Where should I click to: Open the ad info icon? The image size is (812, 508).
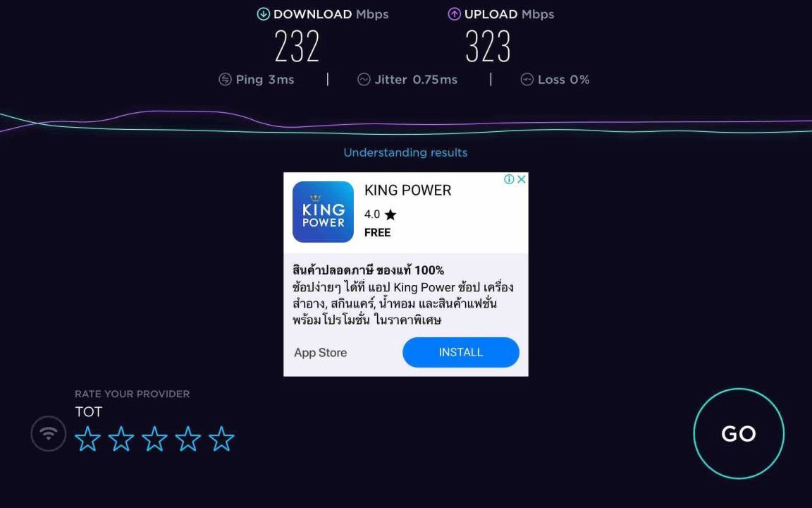pyautogui.click(x=509, y=179)
